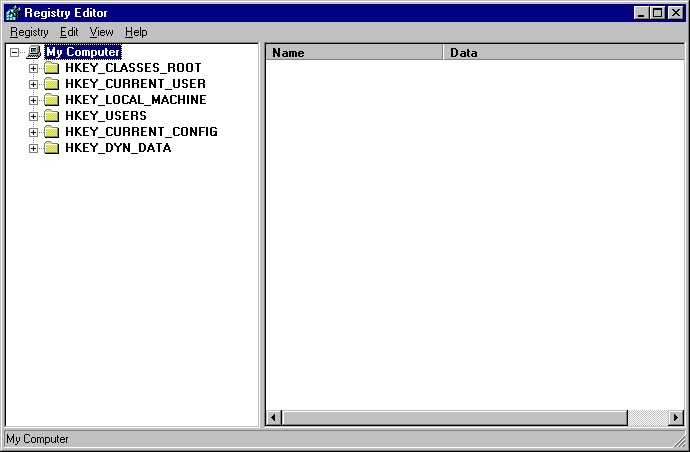Open the View menu
Viewport: 690px width, 452px height.
[x=101, y=32]
